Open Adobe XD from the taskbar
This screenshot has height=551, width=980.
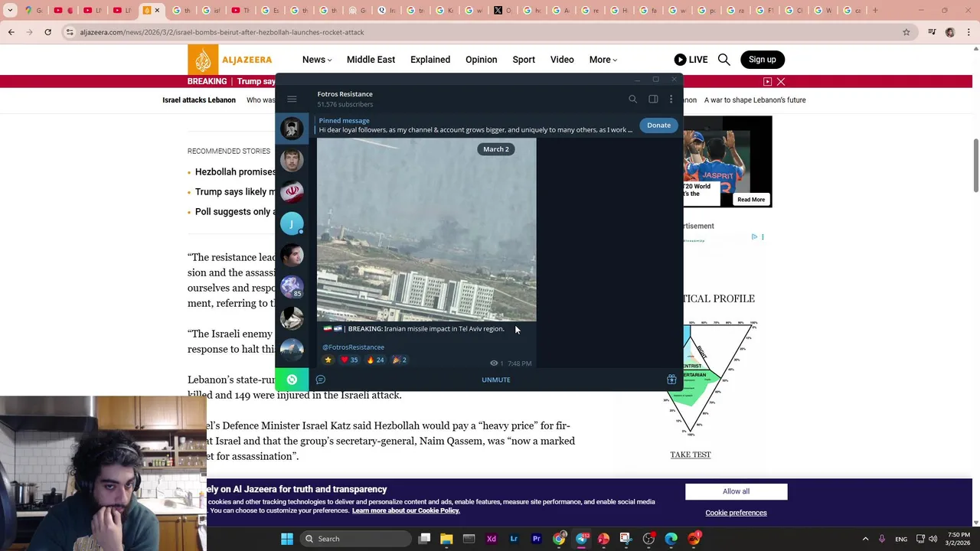tap(492, 539)
